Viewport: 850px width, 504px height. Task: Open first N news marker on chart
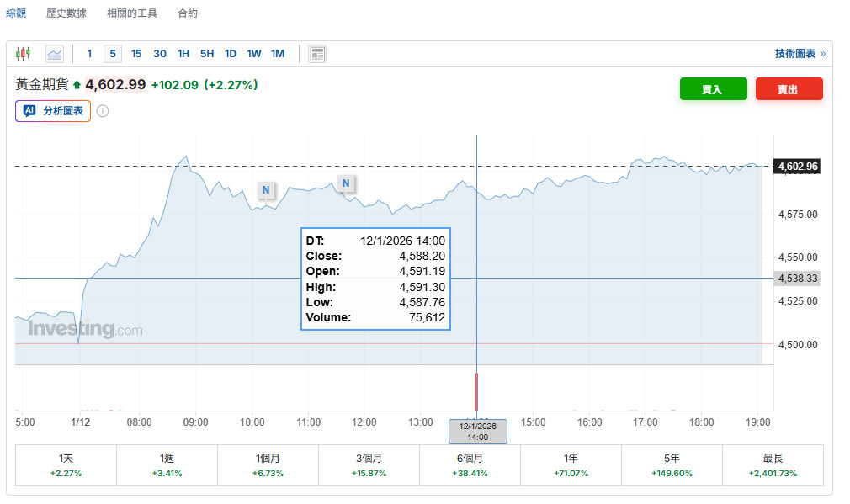pyautogui.click(x=266, y=190)
